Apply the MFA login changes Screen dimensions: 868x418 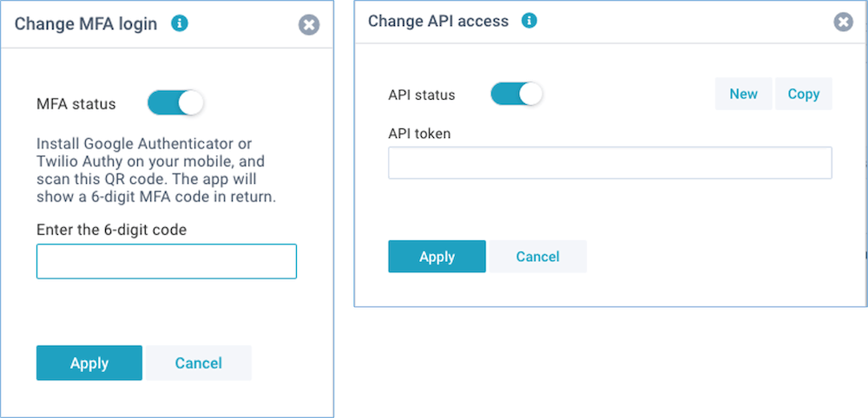click(x=89, y=362)
